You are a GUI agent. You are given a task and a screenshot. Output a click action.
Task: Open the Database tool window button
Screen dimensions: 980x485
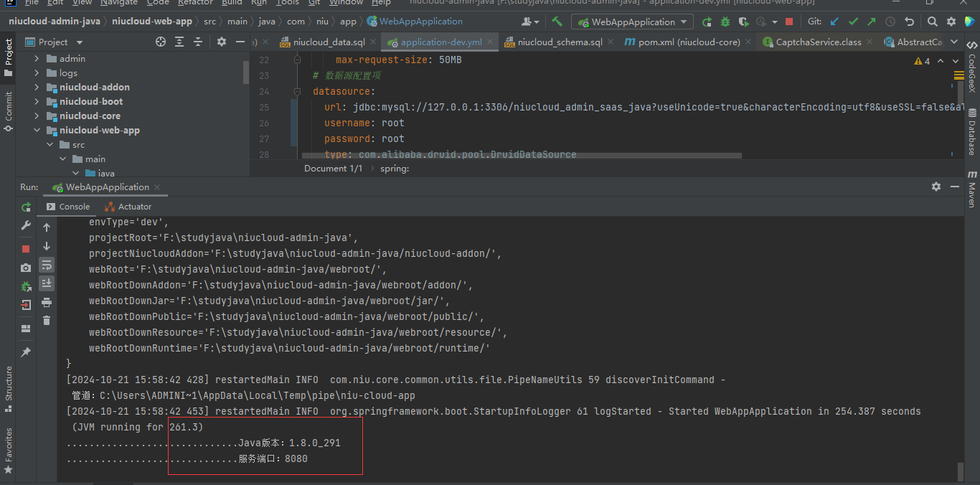tap(972, 133)
